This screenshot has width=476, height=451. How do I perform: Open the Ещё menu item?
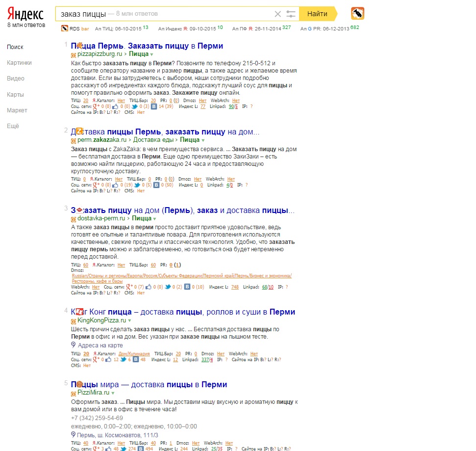click(x=13, y=126)
